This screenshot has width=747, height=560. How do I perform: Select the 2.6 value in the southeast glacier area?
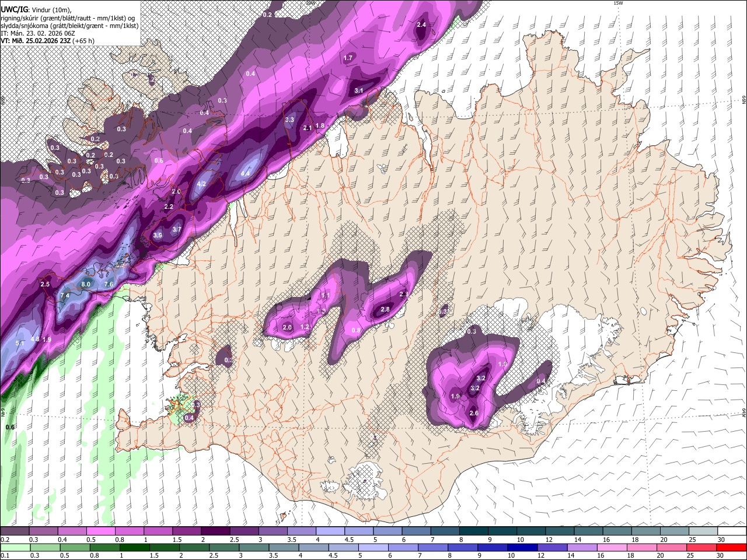point(474,413)
